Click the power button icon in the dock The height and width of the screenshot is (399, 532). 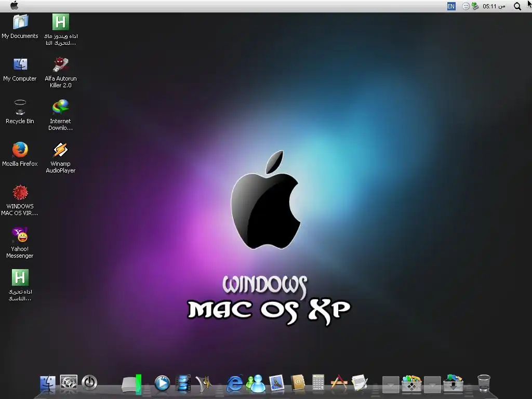pos(89,383)
